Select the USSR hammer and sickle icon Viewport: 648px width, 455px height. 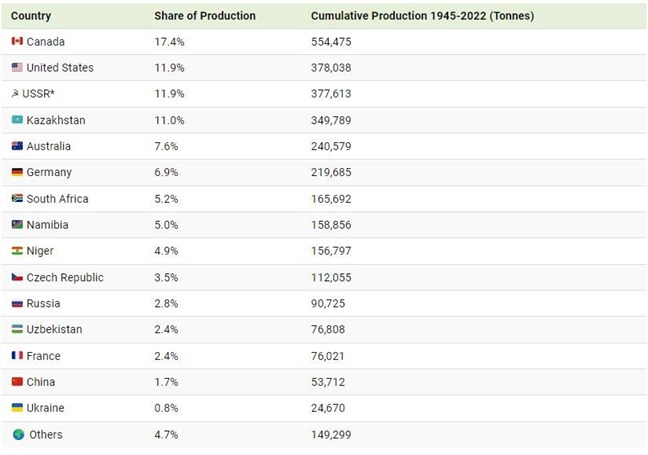(15, 93)
